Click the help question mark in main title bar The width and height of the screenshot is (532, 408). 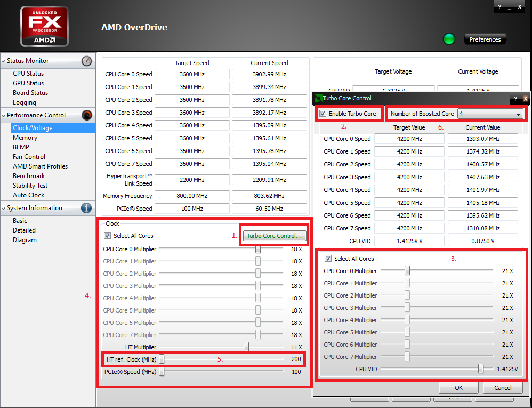pos(499,7)
